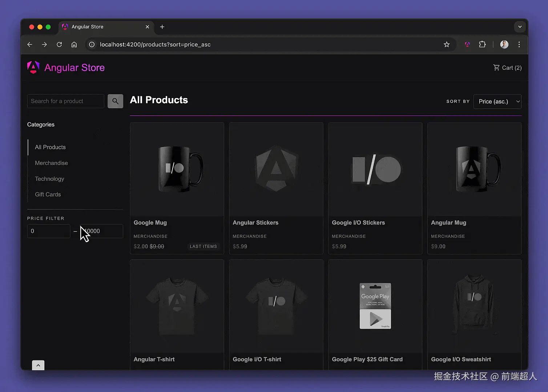Open a new browser tab
Viewport: 548px width, 392px height.
[x=162, y=27]
